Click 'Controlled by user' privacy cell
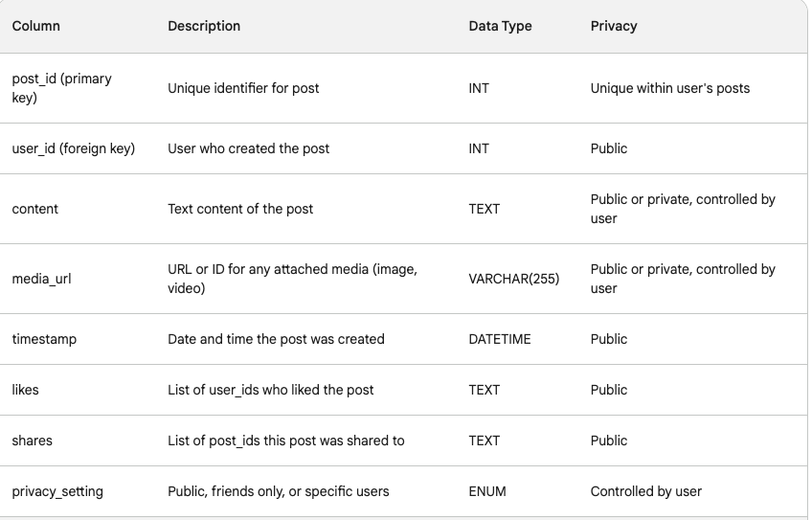Screen dimensions: 812x520 click(646, 491)
